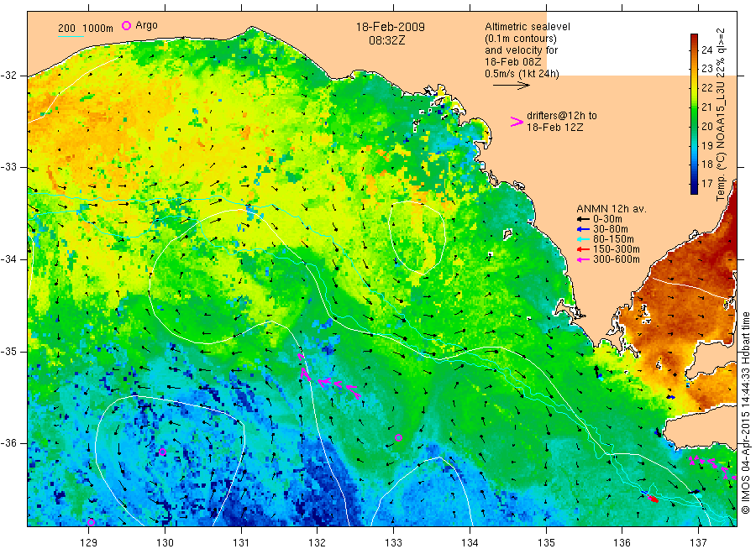
Task: Click the magenta arrow beside 300-600m
Action: (x=583, y=259)
